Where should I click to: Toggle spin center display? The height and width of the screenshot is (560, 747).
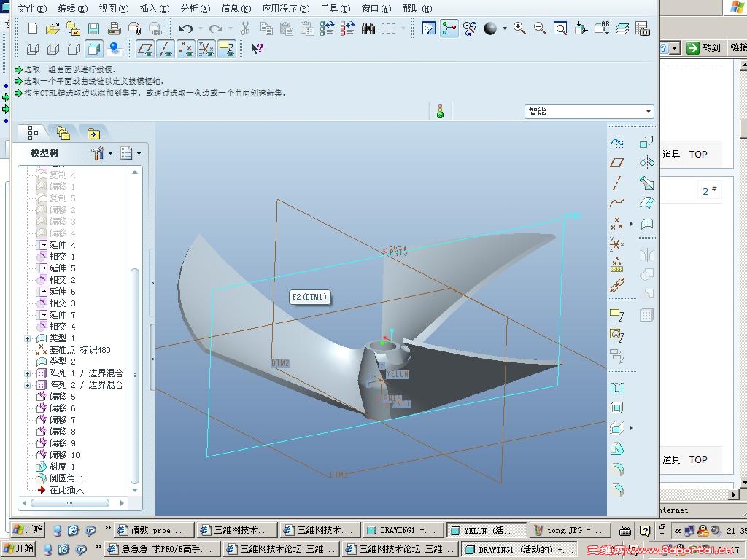(x=449, y=28)
